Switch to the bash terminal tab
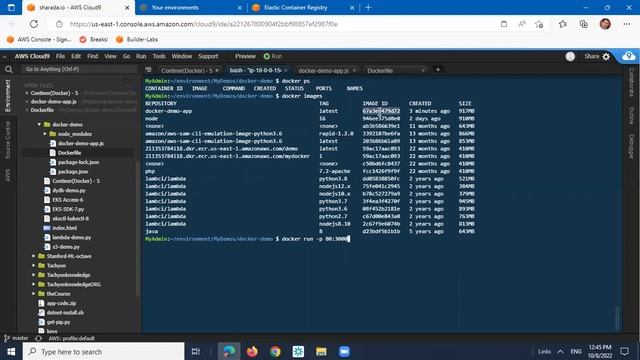The width and height of the screenshot is (640, 360). pos(255,70)
